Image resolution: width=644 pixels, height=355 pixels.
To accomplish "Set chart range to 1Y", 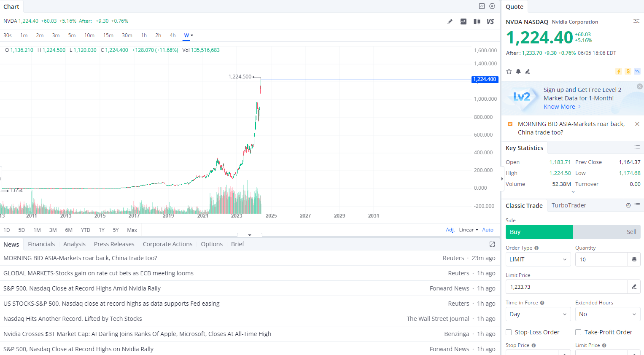I will (102, 230).
